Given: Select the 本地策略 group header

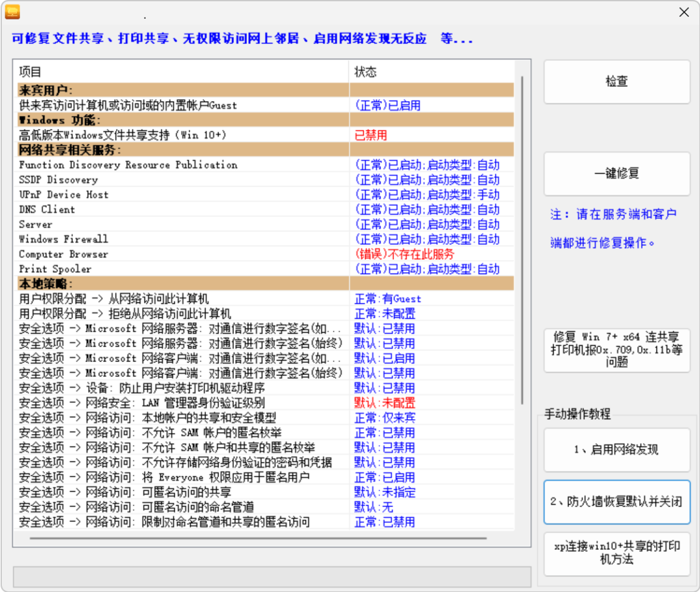Looking at the screenshot, I should click(266, 284).
